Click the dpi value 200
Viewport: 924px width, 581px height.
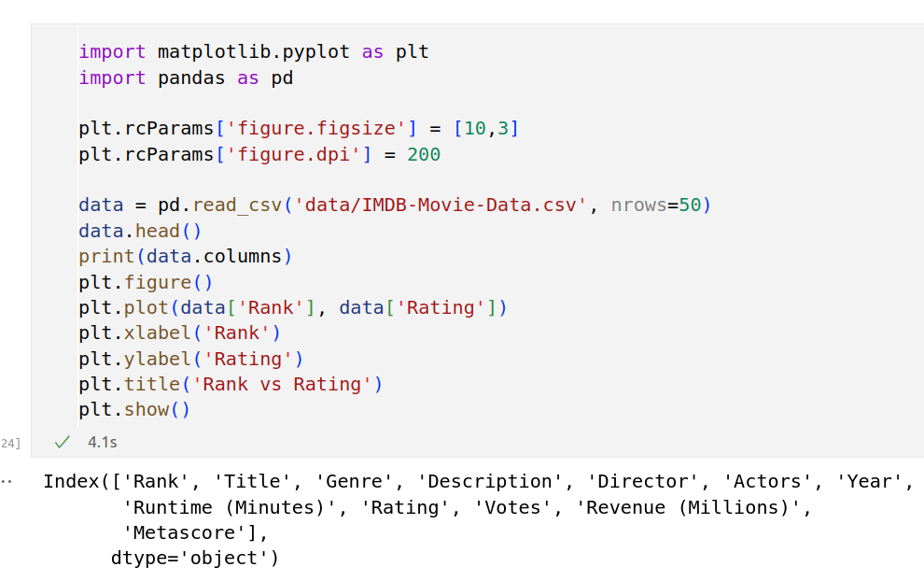pos(424,154)
